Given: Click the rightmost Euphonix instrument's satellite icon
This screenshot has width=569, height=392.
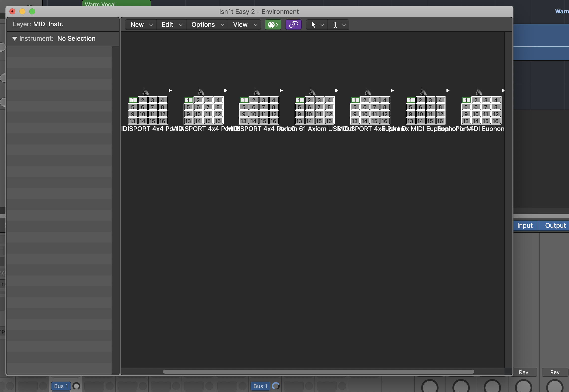Looking at the screenshot, I should click(479, 93).
